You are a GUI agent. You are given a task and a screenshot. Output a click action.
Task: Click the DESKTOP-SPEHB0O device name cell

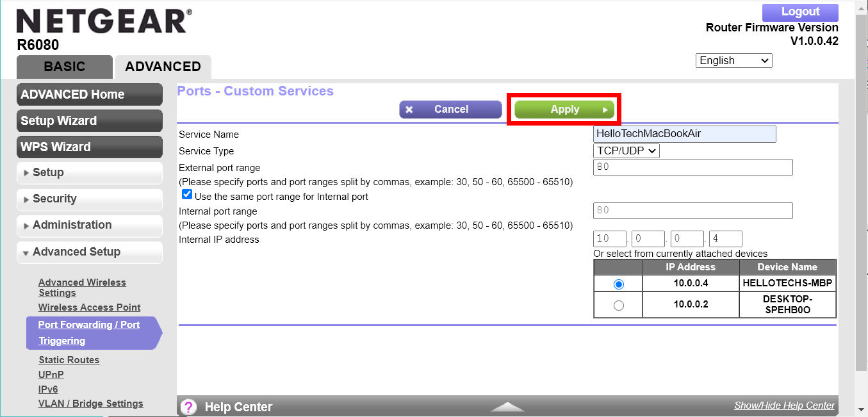click(787, 305)
